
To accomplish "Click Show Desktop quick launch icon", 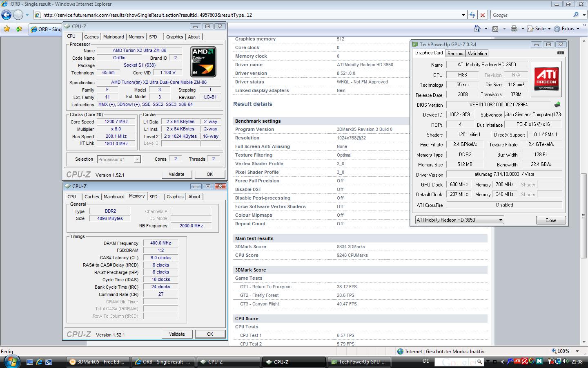I will [x=29, y=362].
